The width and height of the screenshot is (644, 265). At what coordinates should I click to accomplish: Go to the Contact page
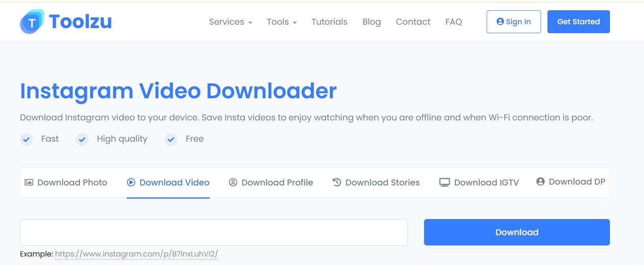[413, 22]
